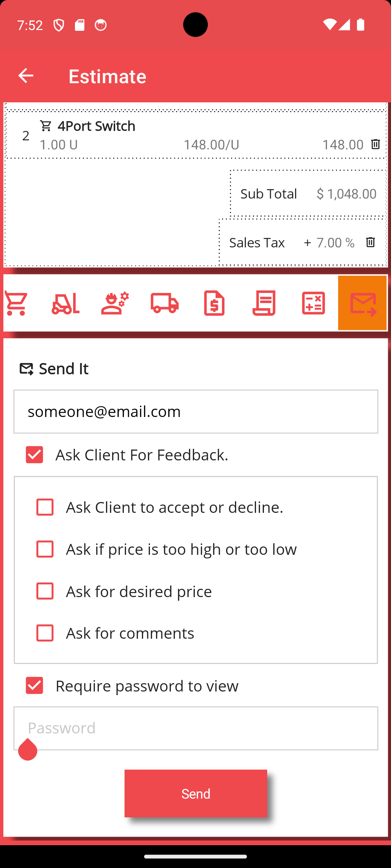Open the shopping cart products tab
Image resolution: width=391 pixels, height=868 pixels.
click(16, 303)
